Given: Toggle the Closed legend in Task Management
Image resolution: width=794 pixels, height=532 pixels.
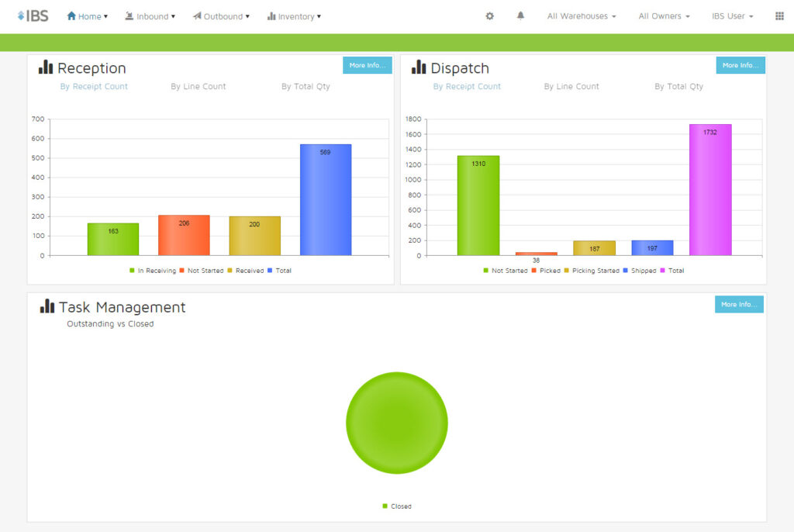Looking at the screenshot, I should coord(397,506).
